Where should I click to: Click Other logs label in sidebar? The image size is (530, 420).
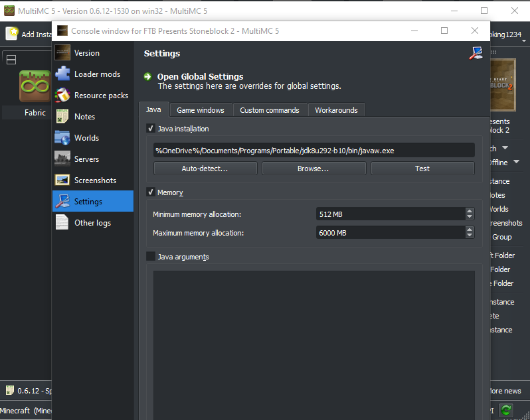[92, 223]
